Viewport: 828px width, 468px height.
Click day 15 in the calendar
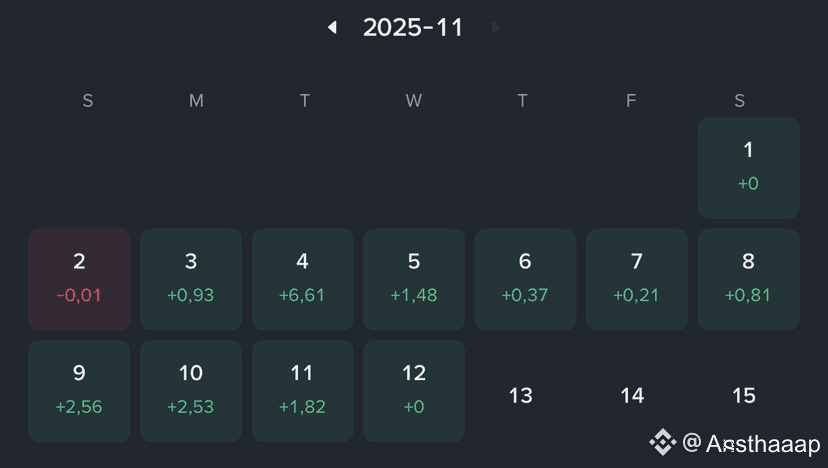coord(744,396)
